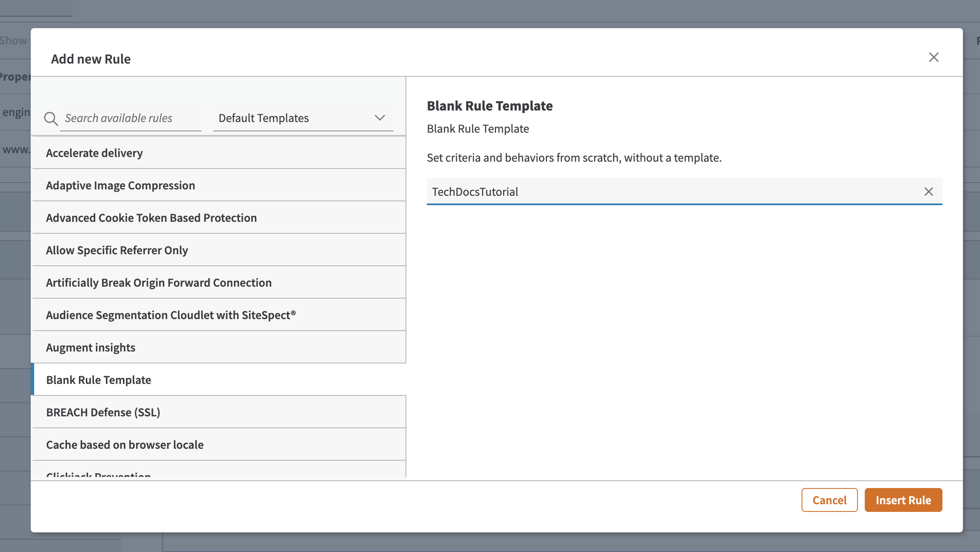Clear the TechDocsTutorial rule name using the X
Image resolution: width=980 pixels, height=552 pixels.
point(929,192)
